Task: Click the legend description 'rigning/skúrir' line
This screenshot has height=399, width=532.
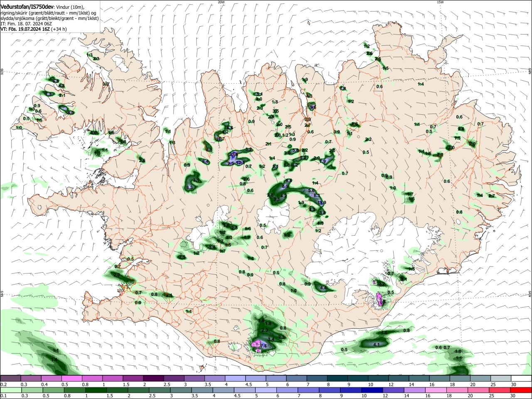Action: click(48, 13)
